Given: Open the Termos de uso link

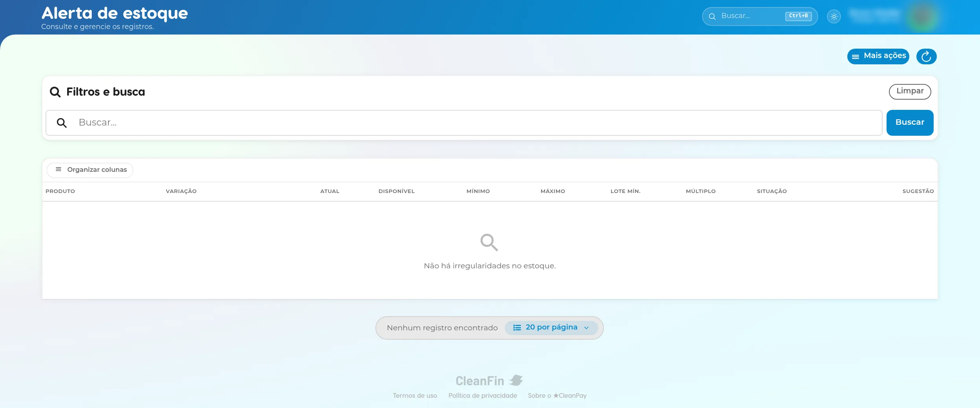Looking at the screenshot, I should [x=415, y=396].
